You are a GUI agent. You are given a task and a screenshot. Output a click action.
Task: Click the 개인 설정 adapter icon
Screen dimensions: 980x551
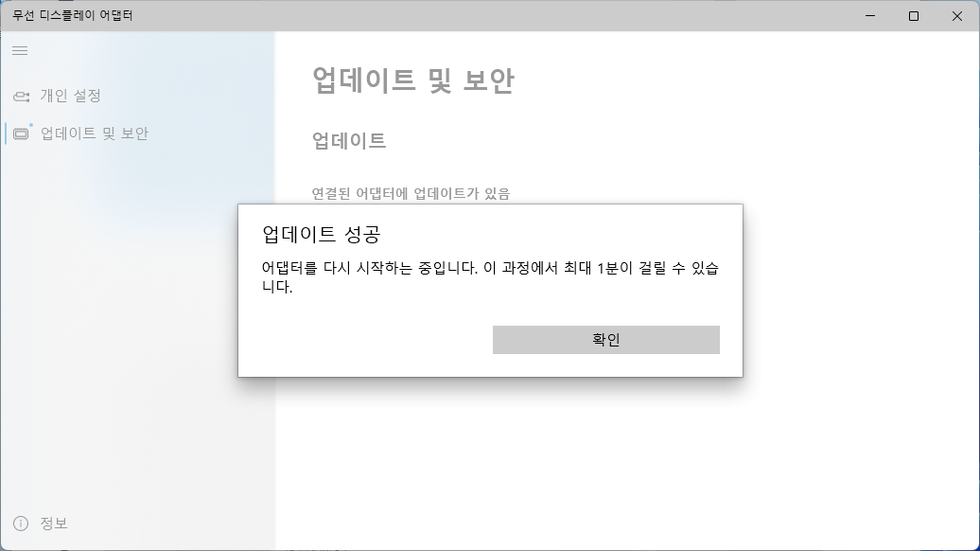(x=21, y=96)
